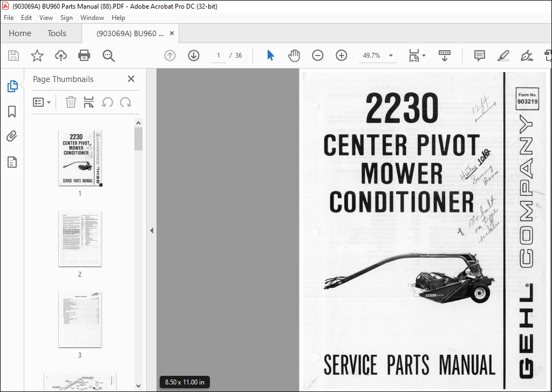Open the Attachments paperclip panel
Viewport: 552px width, 392px height.
(x=12, y=136)
